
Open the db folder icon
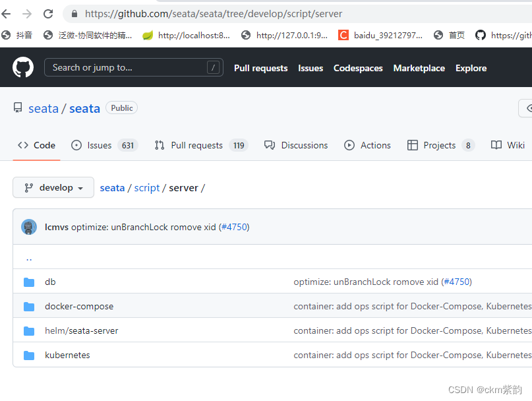29,282
